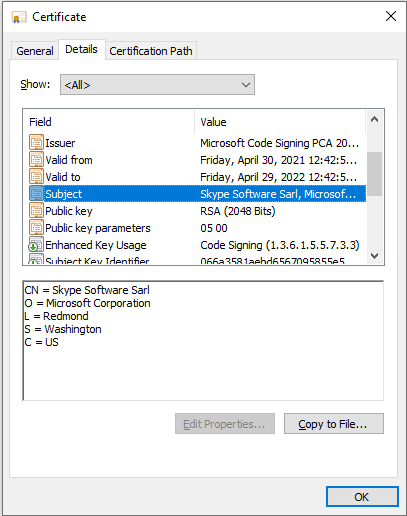Click inside the subject details text box
This screenshot has width=407, height=516.
[203, 341]
